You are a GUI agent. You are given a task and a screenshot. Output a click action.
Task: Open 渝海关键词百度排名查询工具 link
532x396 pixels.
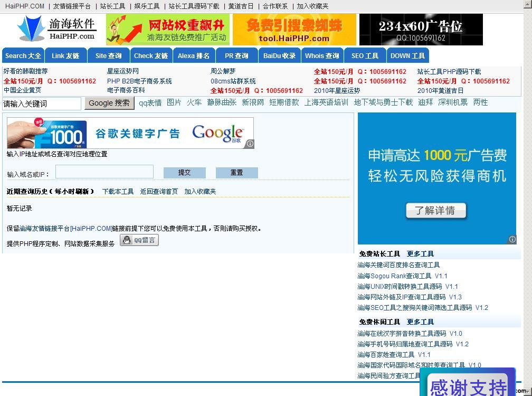pyautogui.click(x=398, y=265)
